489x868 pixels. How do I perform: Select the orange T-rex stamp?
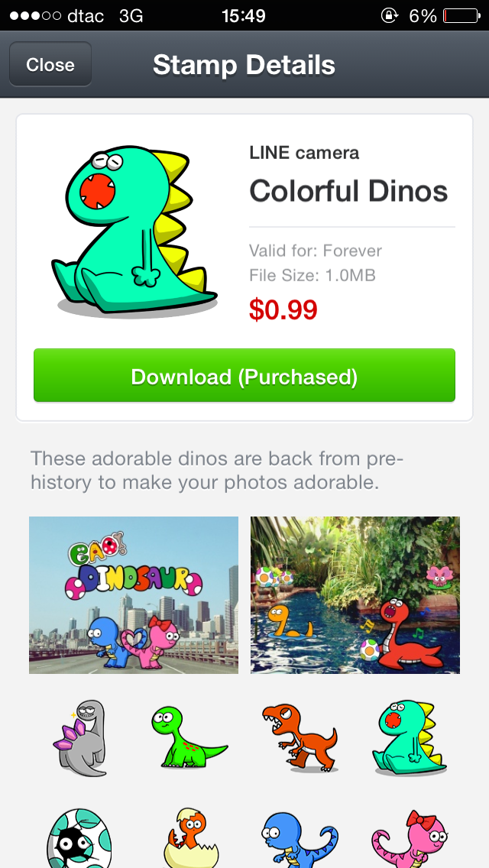coord(300,737)
